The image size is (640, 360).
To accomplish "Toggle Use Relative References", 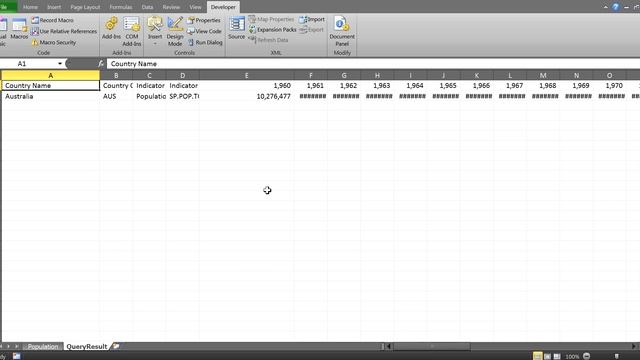I will pos(64,31).
